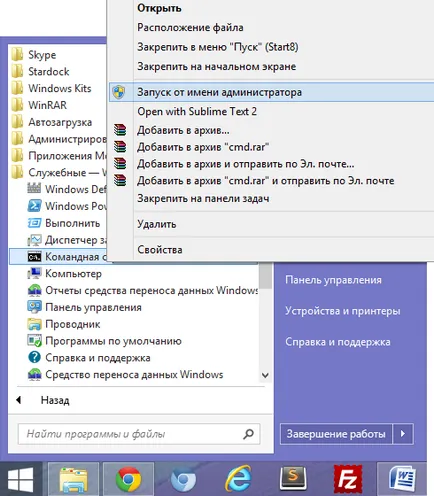
Task: Click the search magnifier icon
Action: click(248, 434)
